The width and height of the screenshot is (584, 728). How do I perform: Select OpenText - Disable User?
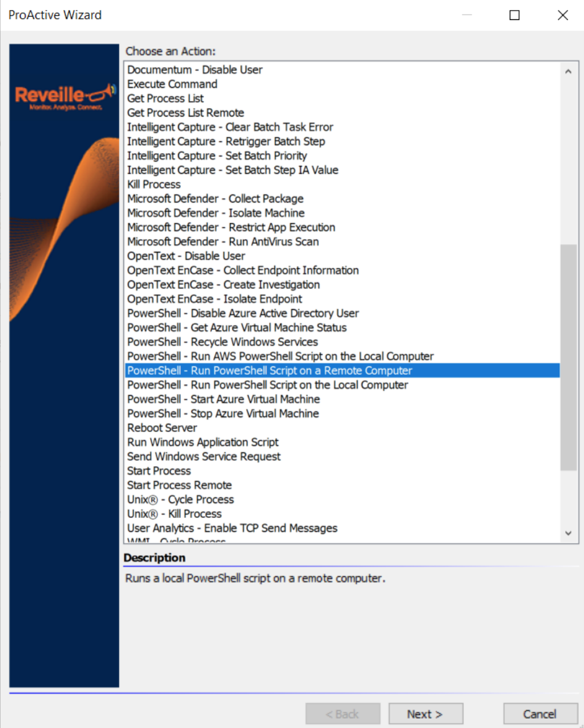[342, 256]
